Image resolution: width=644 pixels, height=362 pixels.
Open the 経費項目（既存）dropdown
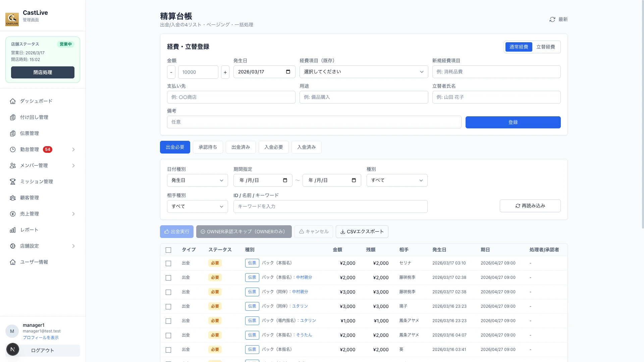click(x=364, y=72)
